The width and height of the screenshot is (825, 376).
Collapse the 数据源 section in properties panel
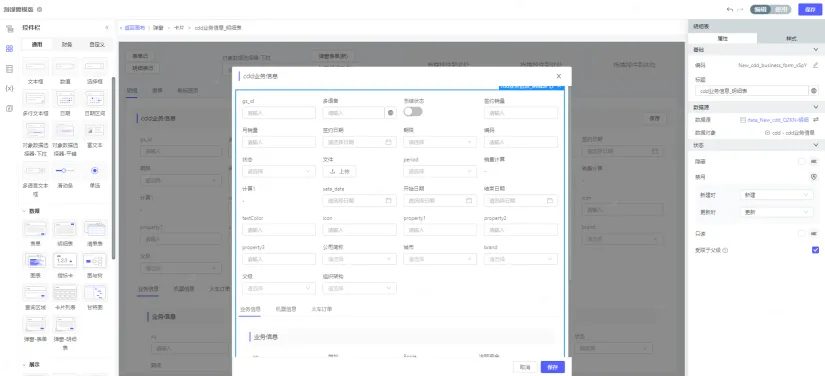tap(816, 107)
